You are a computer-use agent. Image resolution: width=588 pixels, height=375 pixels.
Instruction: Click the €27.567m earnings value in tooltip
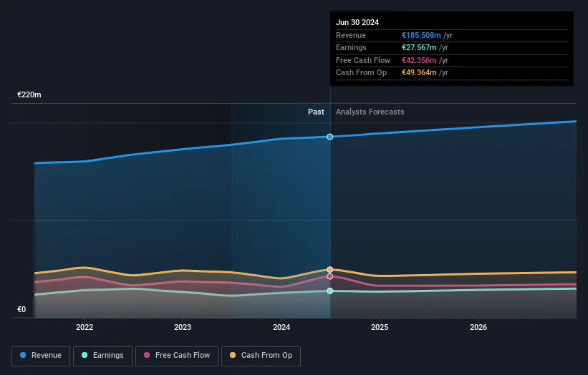pyautogui.click(x=419, y=47)
